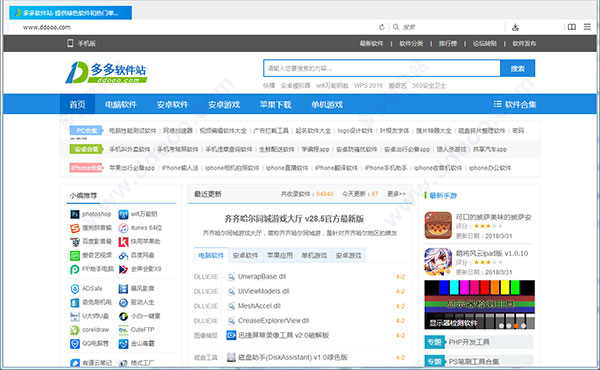
Task: Click the green CorelDRAW icon
Action: 75,330
